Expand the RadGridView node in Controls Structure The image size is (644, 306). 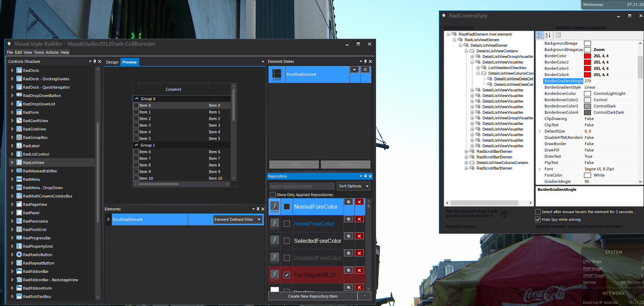[12, 129]
